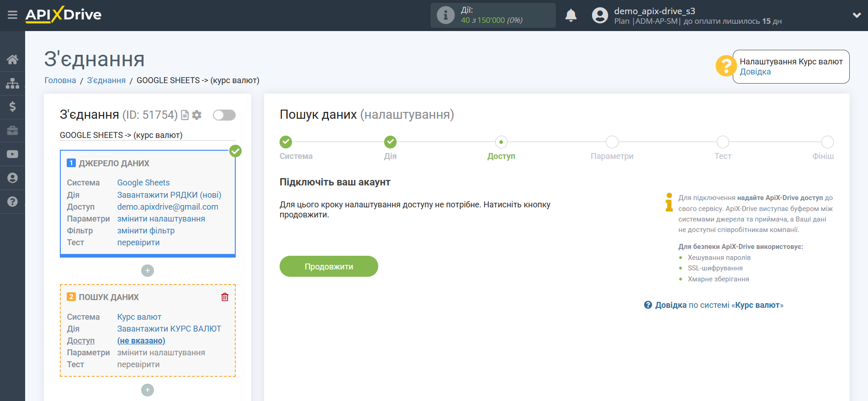The height and width of the screenshot is (401, 868).
Task: Click Завантажити КУРС ВАЛЮТ action link
Action: (169, 329)
